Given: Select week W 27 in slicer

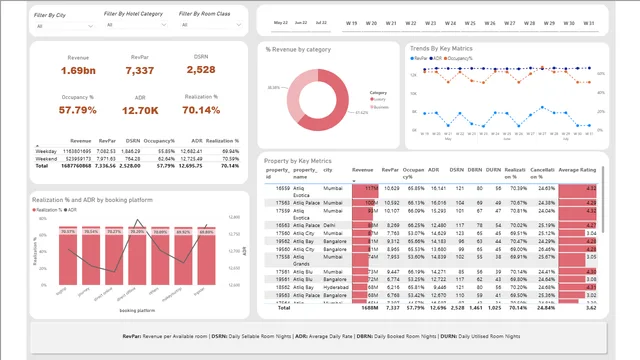Looking at the screenshot, I should coord(509,23).
